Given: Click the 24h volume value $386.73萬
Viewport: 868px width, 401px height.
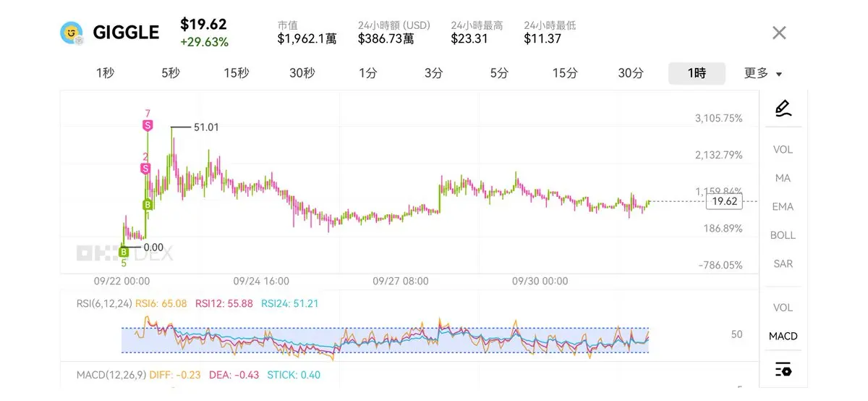Looking at the screenshot, I should 386,39.
